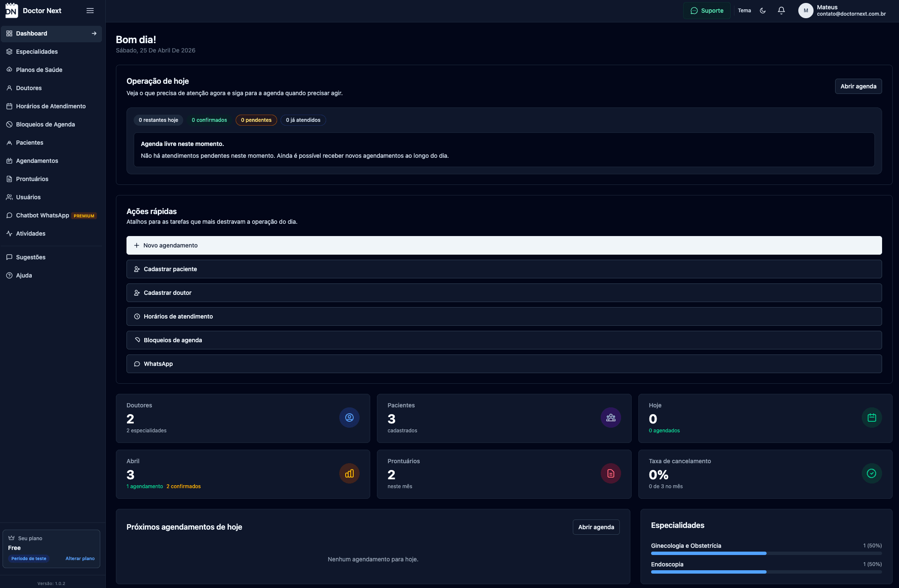Image resolution: width=899 pixels, height=588 pixels.
Task: Open the Tema selector
Action: pyautogui.click(x=744, y=11)
